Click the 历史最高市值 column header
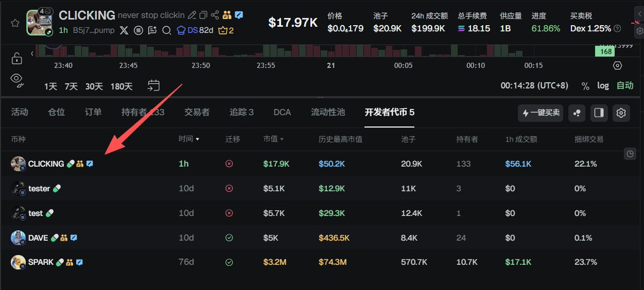The image size is (644, 290). [x=340, y=139]
